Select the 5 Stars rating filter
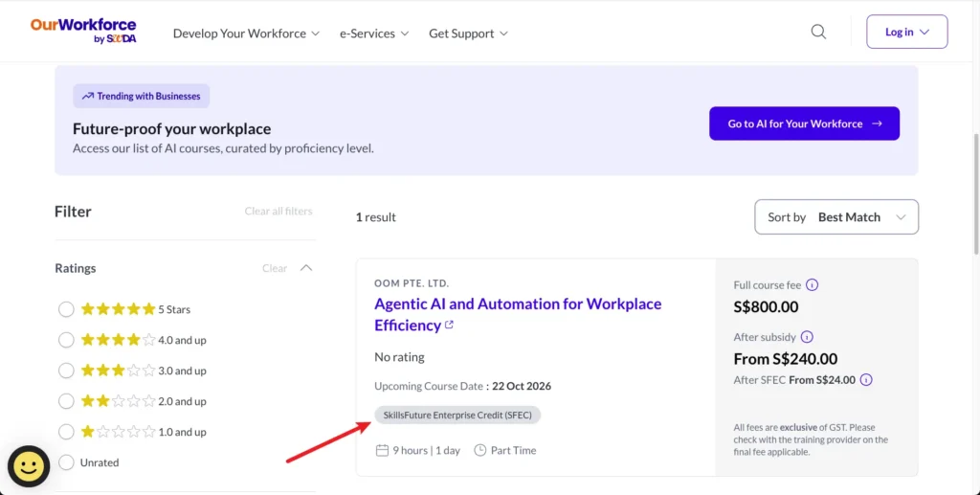 pos(66,309)
